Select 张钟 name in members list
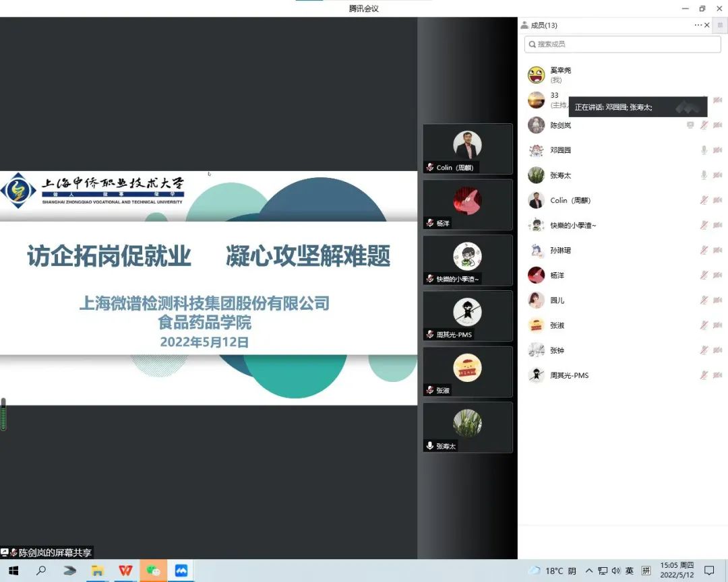This screenshot has height=582, width=728. [x=557, y=350]
